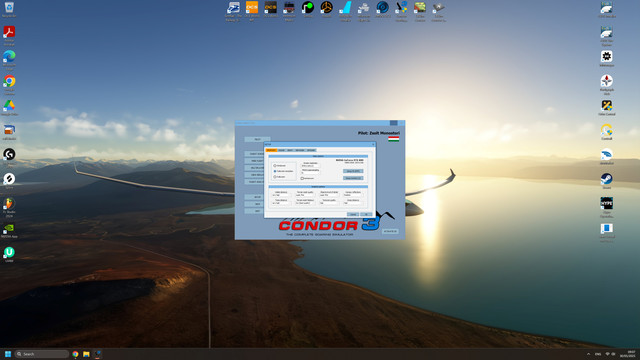Select Fullscreen emulation radio button
640x360 pixels.
click(275, 171)
